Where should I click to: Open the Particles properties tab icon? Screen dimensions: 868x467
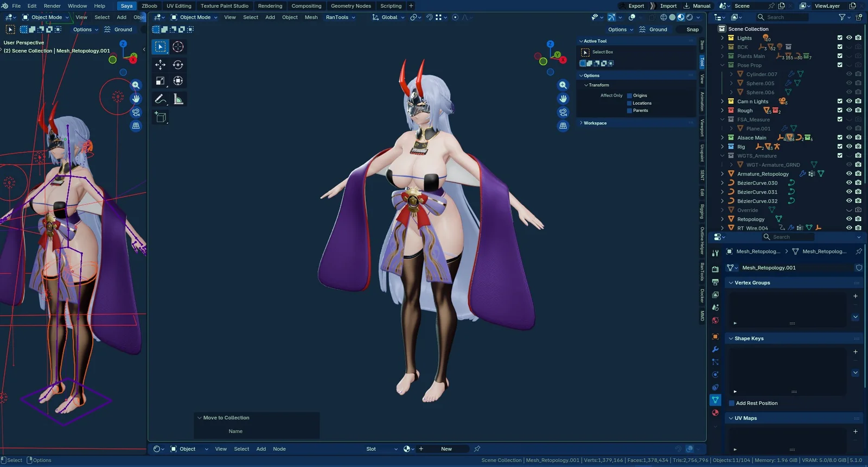coord(715,362)
